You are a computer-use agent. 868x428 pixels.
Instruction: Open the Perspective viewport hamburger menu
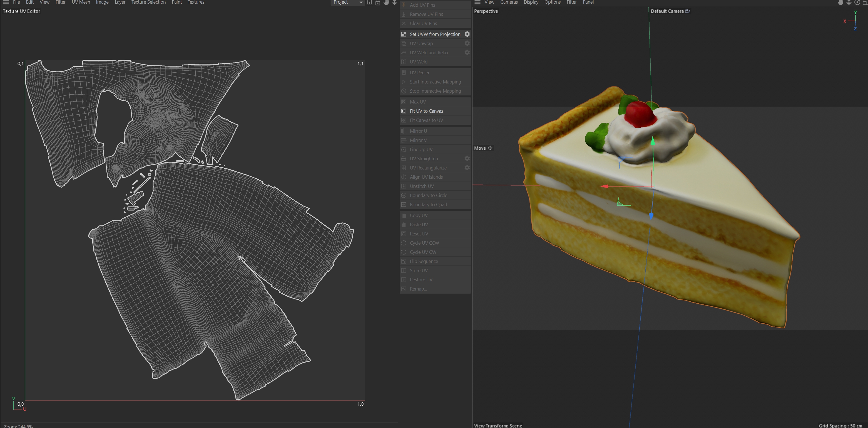click(x=477, y=2)
